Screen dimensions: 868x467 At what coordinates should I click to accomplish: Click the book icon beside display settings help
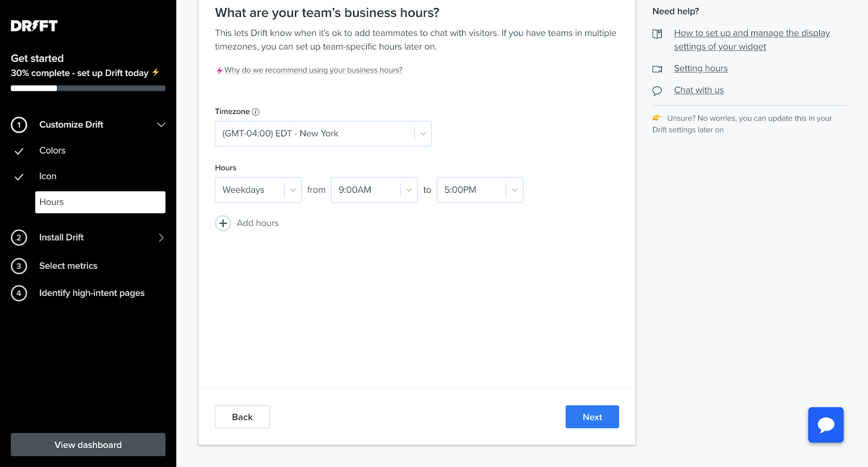(x=657, y=34)
